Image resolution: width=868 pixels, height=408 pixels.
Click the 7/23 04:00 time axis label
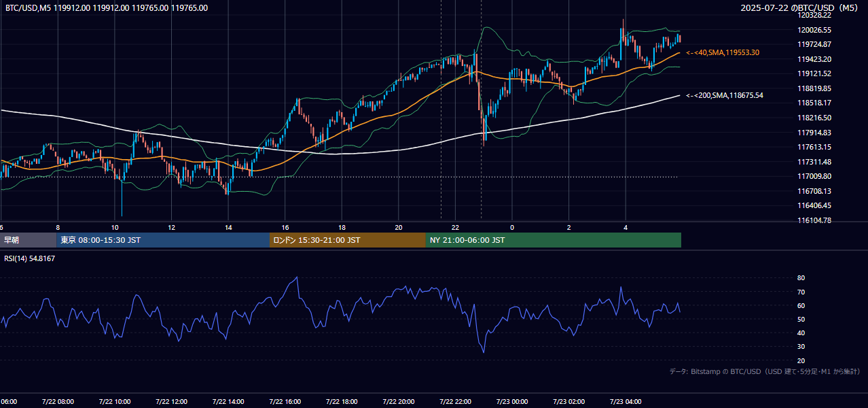(626, 402)
